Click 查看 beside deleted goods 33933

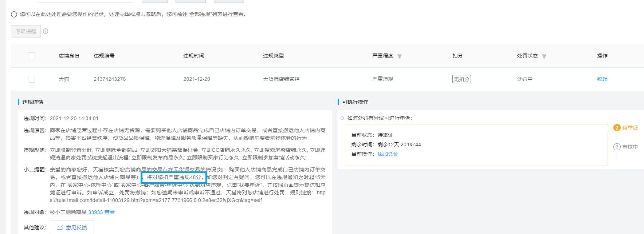pos(110,212)
